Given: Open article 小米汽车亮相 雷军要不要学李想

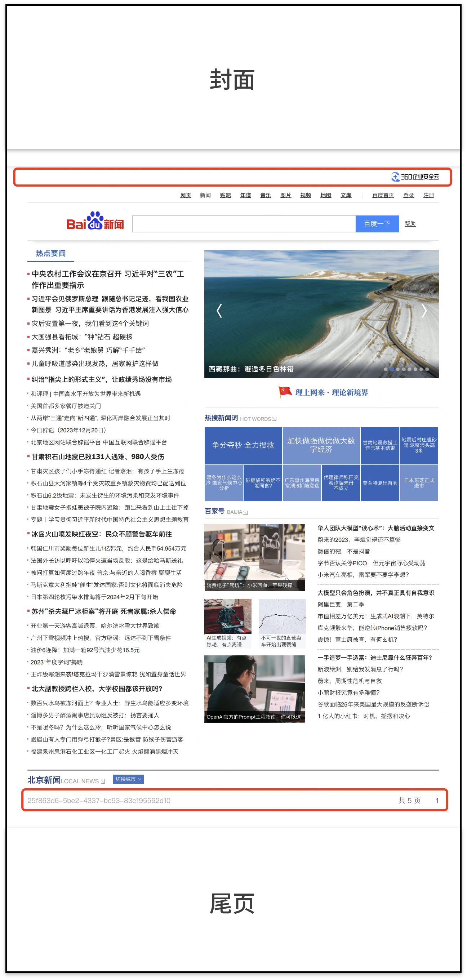Looking at the screenshot, I should click(x=363, y=575).
